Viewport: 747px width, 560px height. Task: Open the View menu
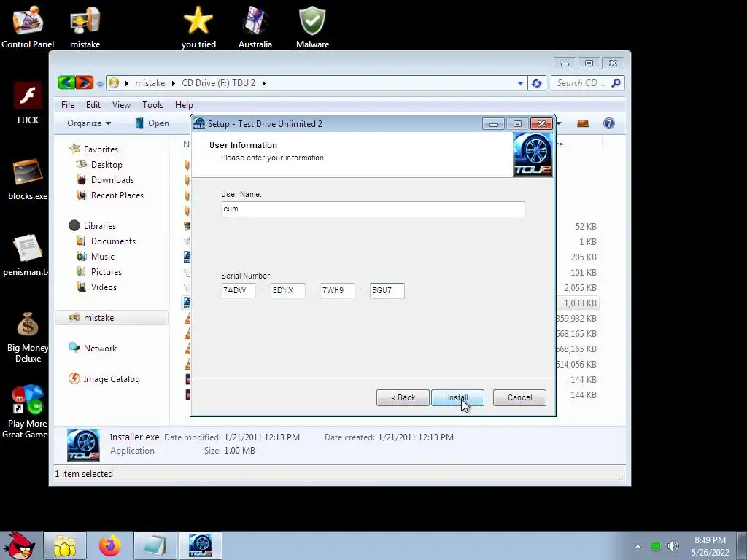point(121,105)
